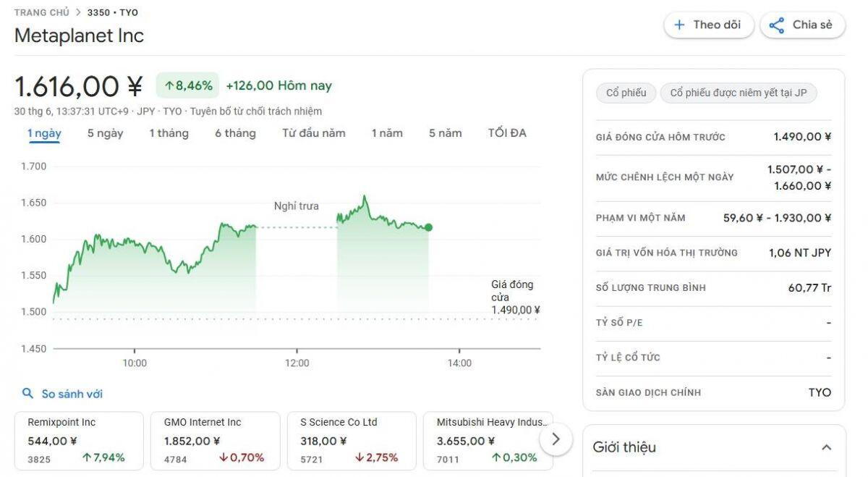View the 5 năm chart range
The width and height of the screenshot is (868, 477).
pos(445,133)
